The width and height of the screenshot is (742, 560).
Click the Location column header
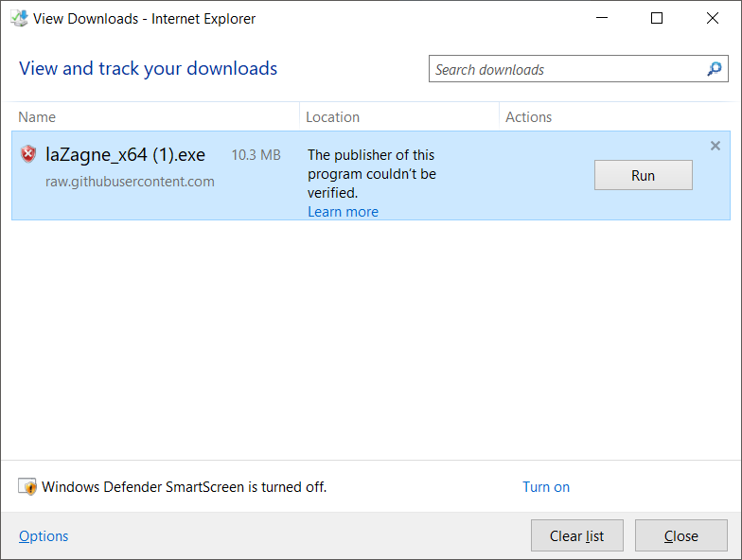pyautogui.click(x=333, y=117)
